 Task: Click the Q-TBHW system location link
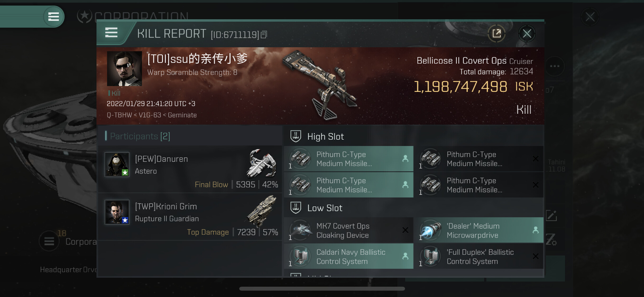(x=119, y=115)
